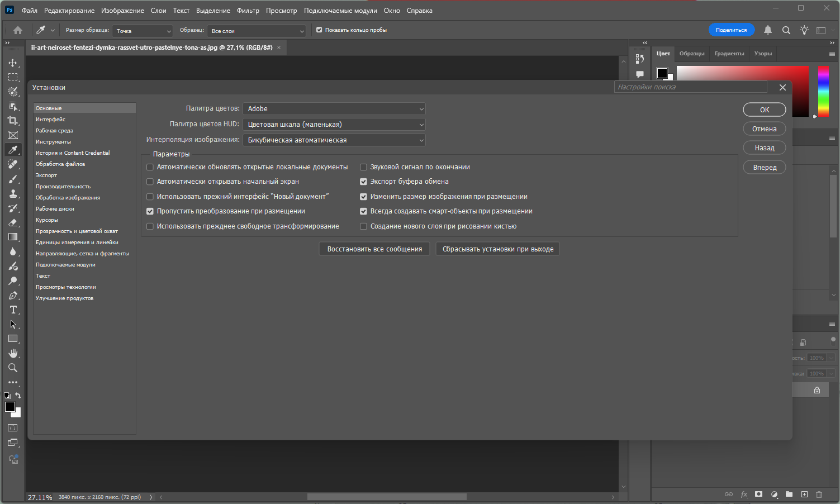Select the Horizontal Type tool

coord(13,310)
